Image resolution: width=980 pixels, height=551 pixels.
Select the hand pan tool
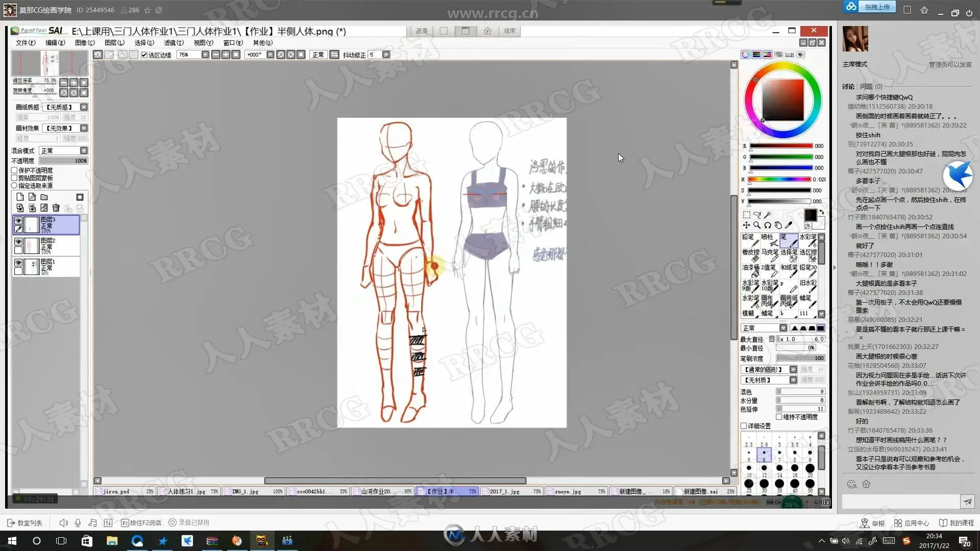(x=778, y=225)
